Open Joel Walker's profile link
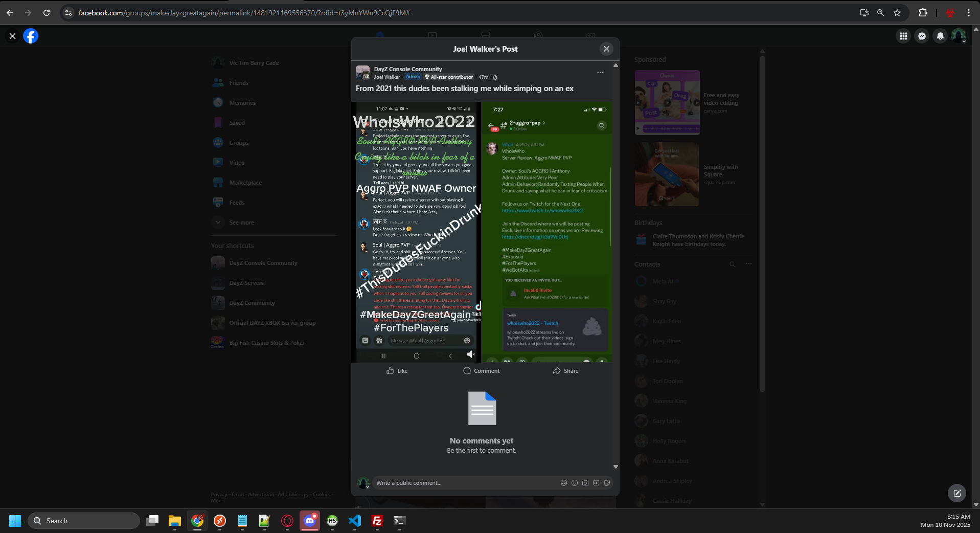Viewport: 980px width, 533px height. point(387,77)
